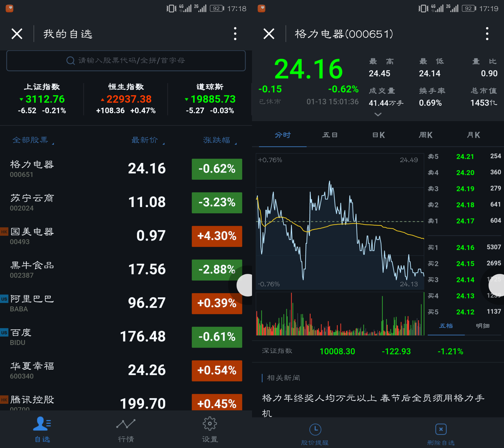Tap the search magnifier icon

pyautogui.click(x=71, y=61)
